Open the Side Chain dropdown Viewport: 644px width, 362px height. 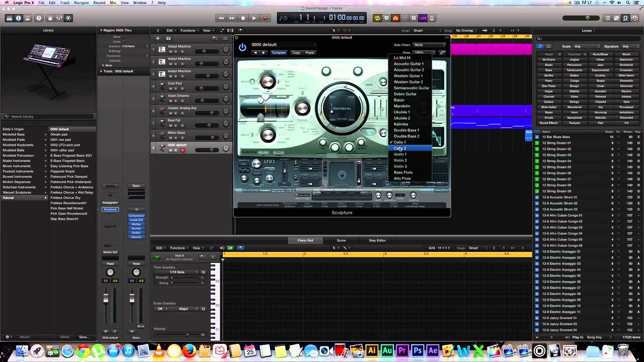pos(429,45)
